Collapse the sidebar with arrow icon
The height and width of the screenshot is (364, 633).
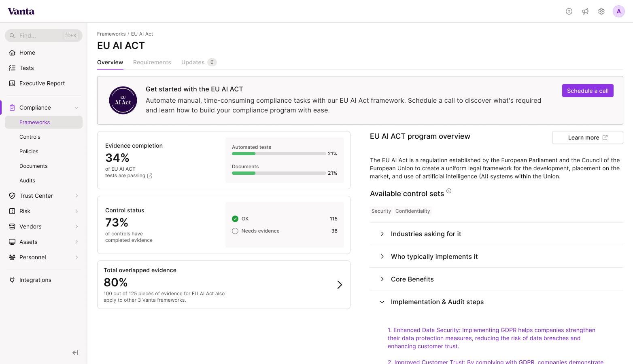click(x=75, y=353)
